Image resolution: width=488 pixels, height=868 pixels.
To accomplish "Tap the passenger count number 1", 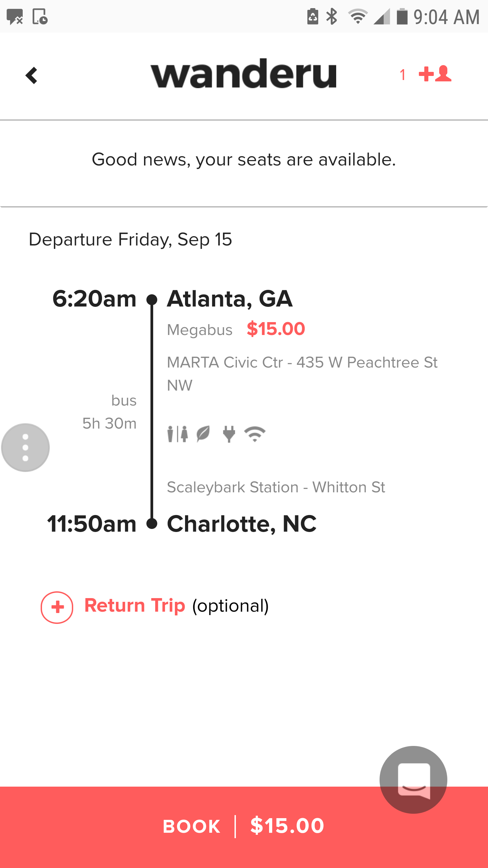I will click(403, 75).
